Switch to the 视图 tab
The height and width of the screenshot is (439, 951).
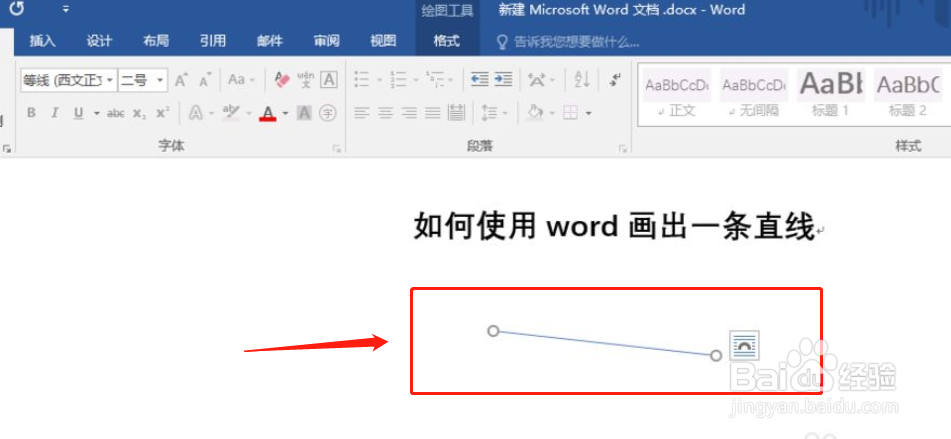pos(383,41)
